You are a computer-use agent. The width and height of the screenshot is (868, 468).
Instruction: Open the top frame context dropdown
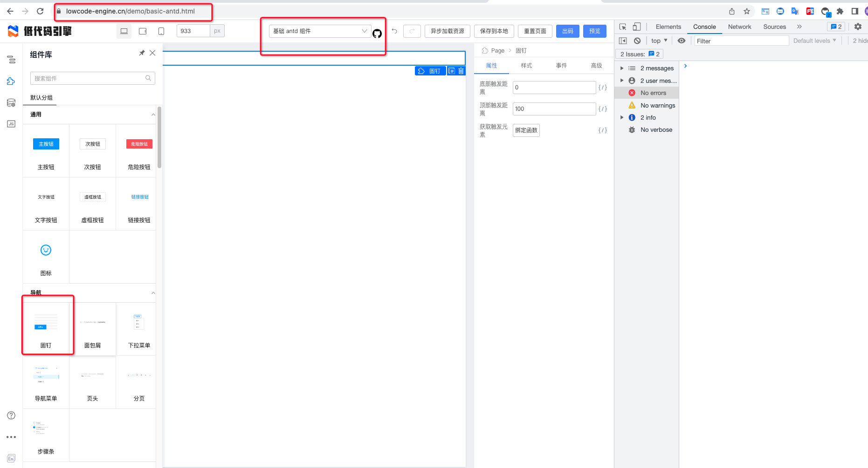tap(658, 41)
